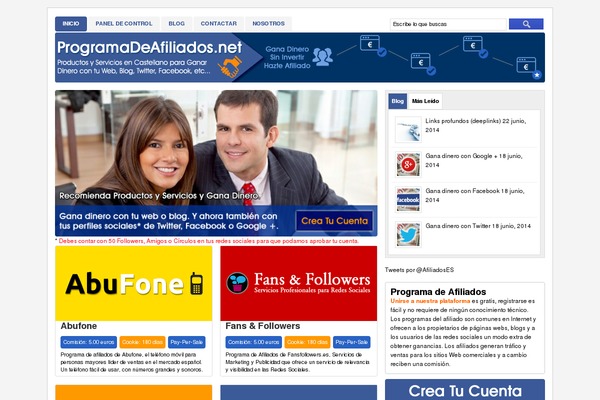600x400 pixels.
Task: Click the Fans & Followers round logo icon
Action: 237,283
